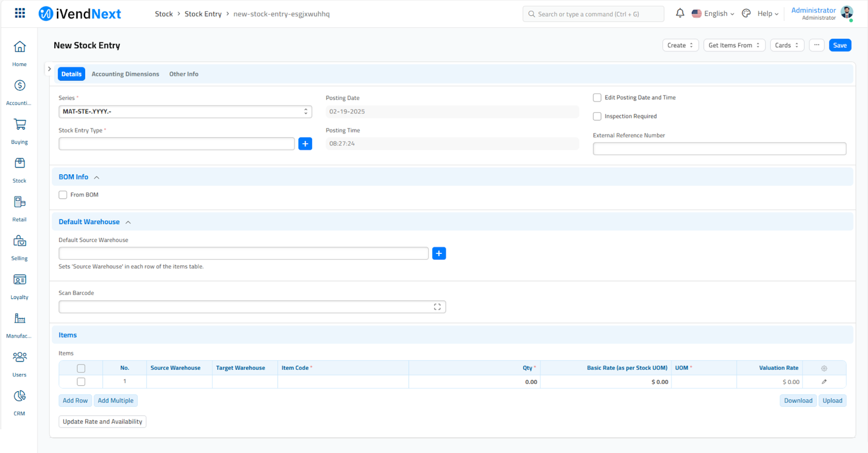Click the Add Row button

[75, 401]
